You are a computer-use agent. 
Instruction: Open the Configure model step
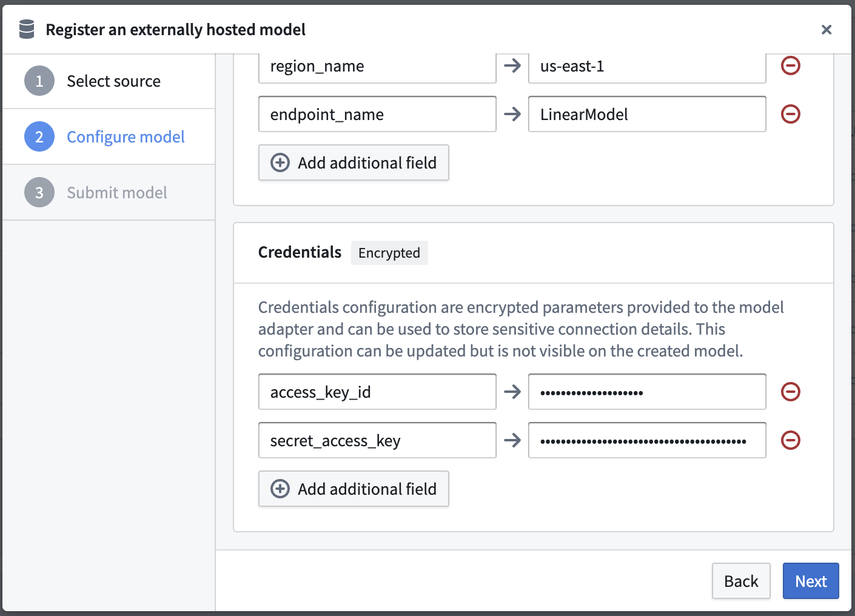[109, 137]
